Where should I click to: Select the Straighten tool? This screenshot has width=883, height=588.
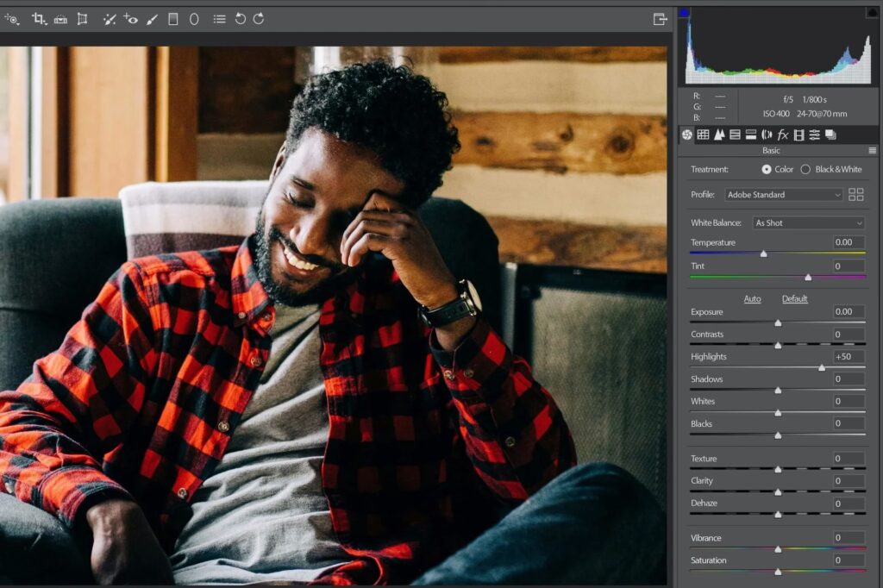60,18
